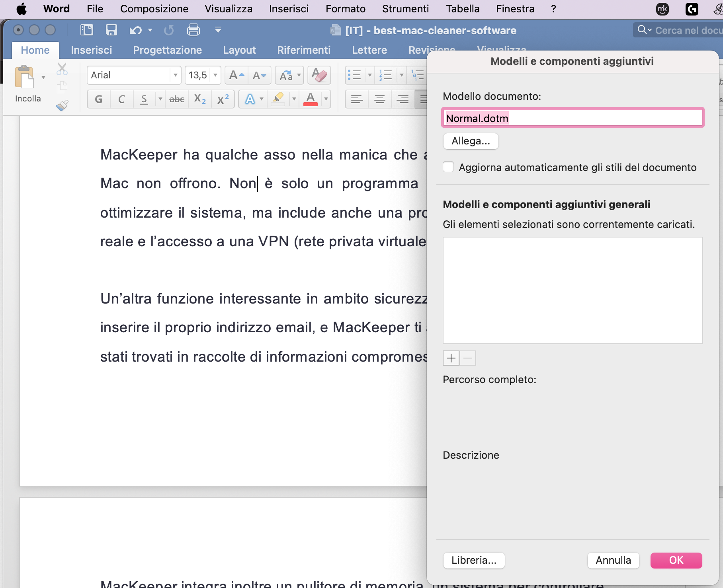Click the Save floppy disk icon
The image size is (723, 588).
coord(111,30)
